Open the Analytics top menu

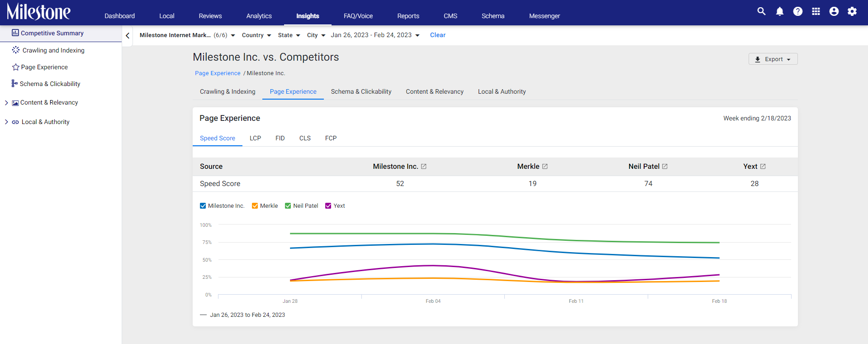click(259, 16)
